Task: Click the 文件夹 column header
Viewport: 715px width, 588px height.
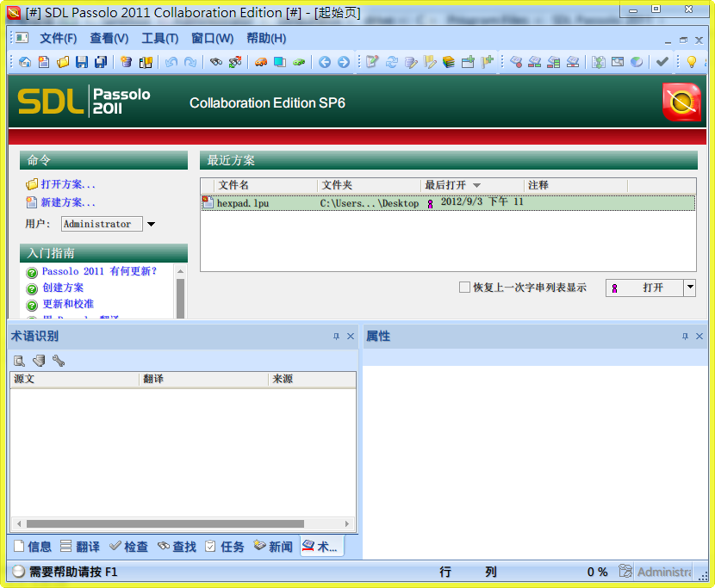Action: tap(369, 185)
